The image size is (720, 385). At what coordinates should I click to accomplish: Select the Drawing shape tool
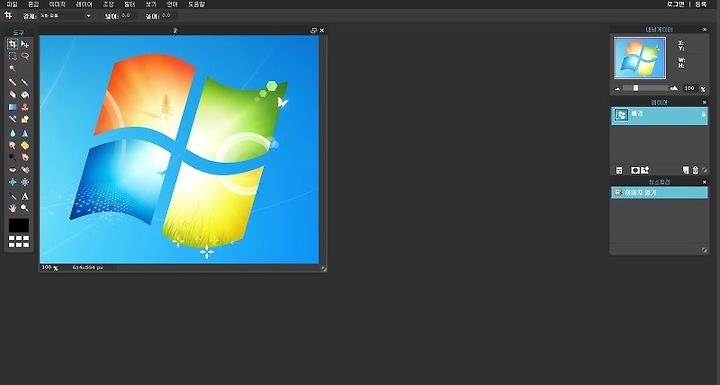tap(25, 119)
